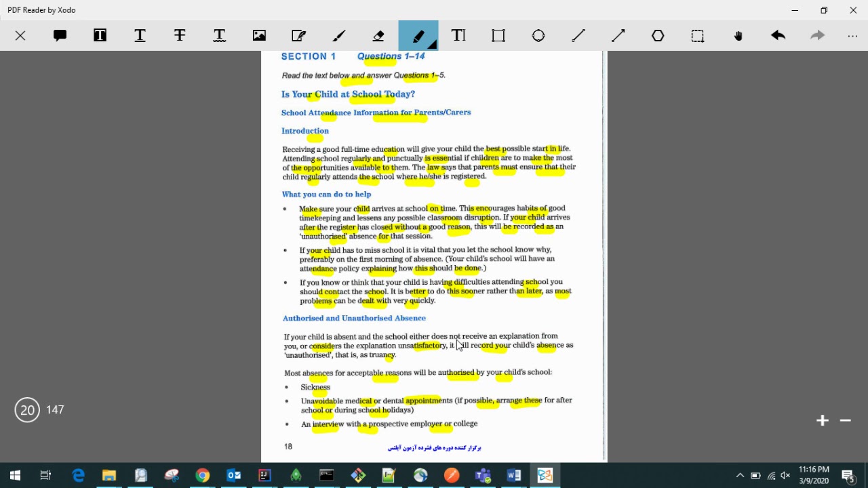Image resolution: width=868 pixels, height=488 pixels.
Task: Click the 'Introduction' heading in the document
Action: point(305,131)
